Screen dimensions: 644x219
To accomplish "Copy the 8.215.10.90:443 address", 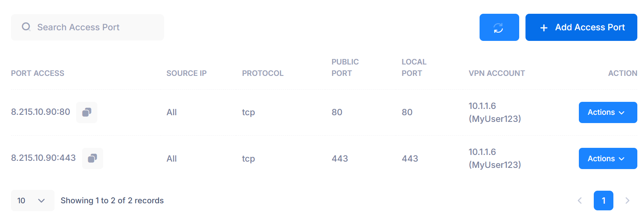I will 93,158.
